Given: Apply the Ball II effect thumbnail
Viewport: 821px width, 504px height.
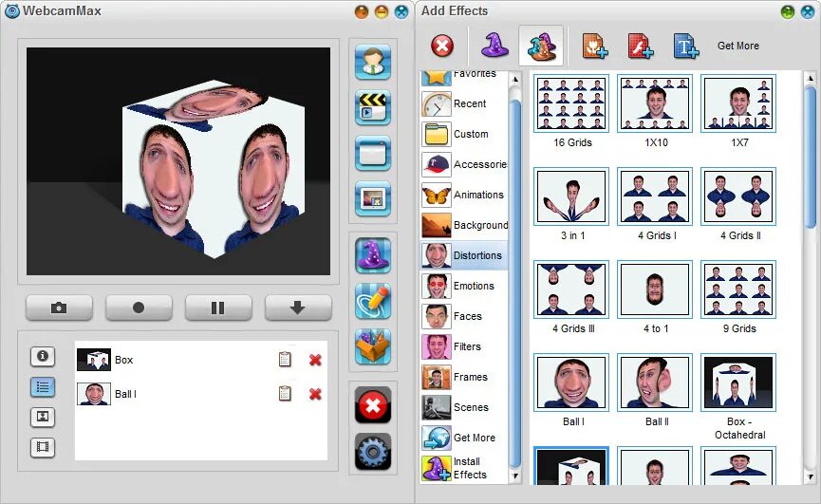Looking at the screenshot, I should 655,383.
